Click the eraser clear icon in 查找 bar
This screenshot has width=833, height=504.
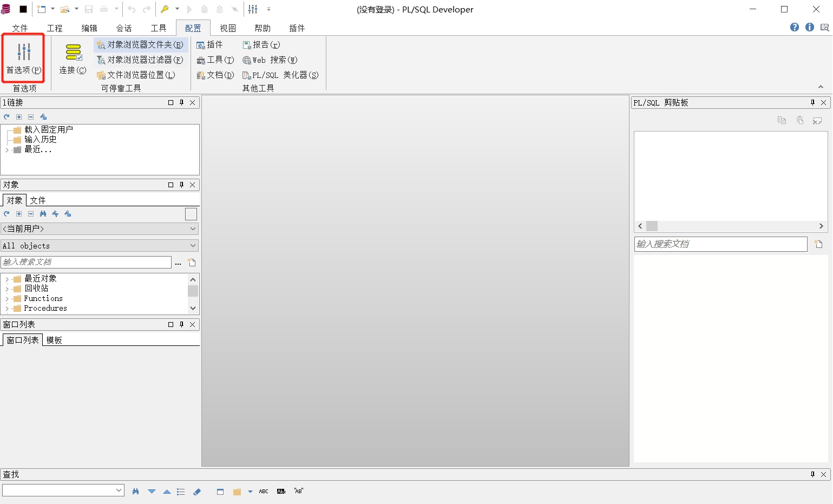click(197, 492)
